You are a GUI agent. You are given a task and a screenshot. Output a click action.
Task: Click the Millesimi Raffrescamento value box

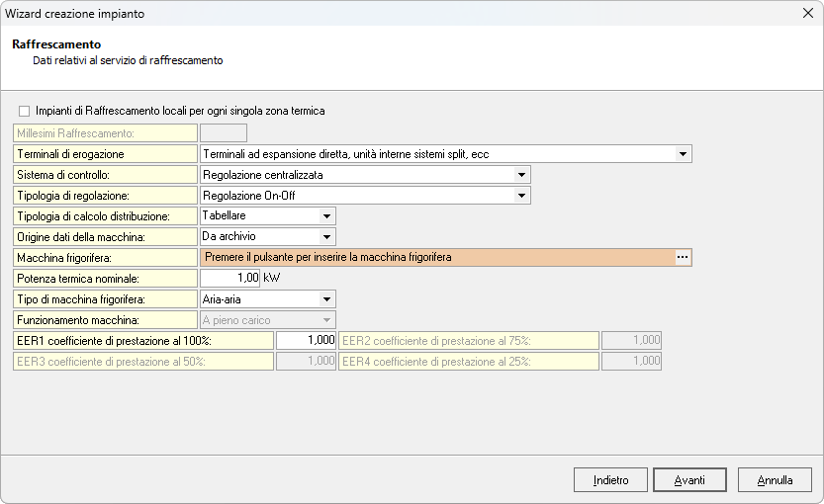224,133
